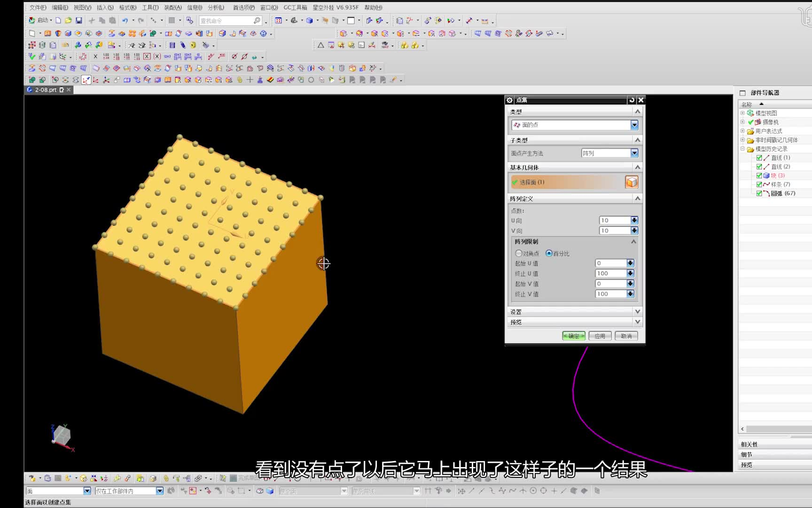Reset the 点集 dialog with the reset icon

coord(632,100)
